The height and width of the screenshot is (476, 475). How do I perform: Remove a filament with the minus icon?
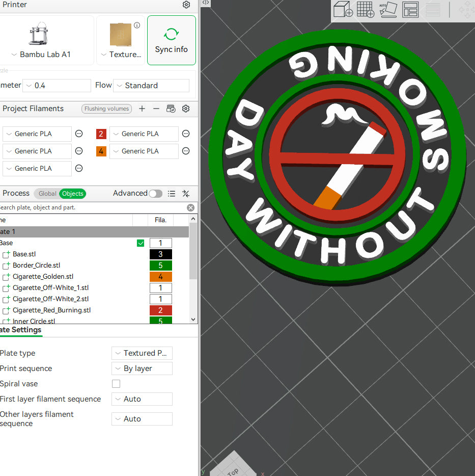pyautogui.click(x=156, y=109)
